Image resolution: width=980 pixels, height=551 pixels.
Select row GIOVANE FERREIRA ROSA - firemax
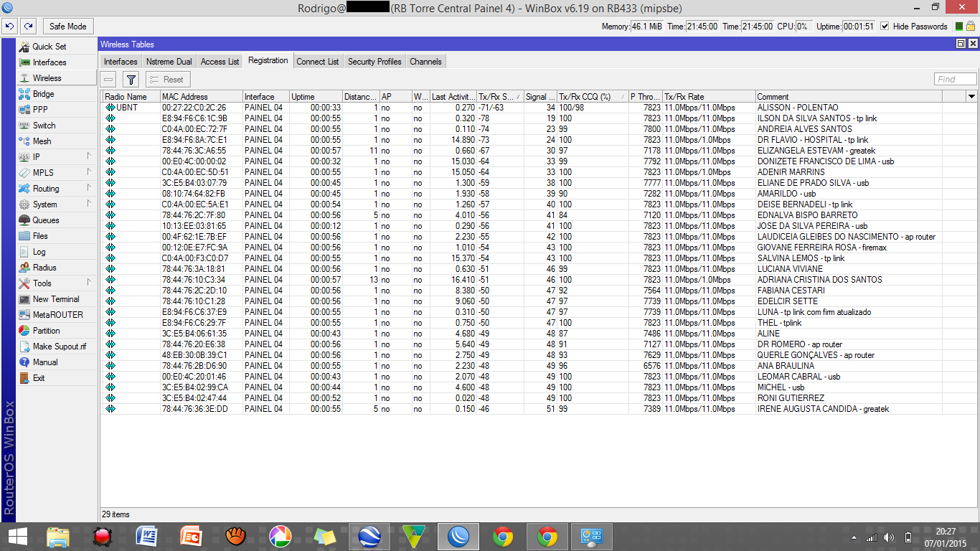[539, 248]
